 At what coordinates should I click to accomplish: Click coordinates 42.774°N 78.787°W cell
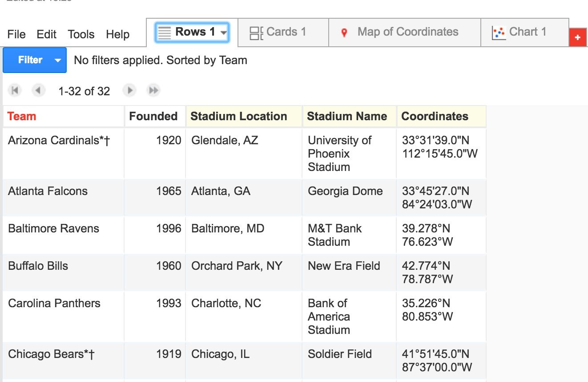[441, 273]
